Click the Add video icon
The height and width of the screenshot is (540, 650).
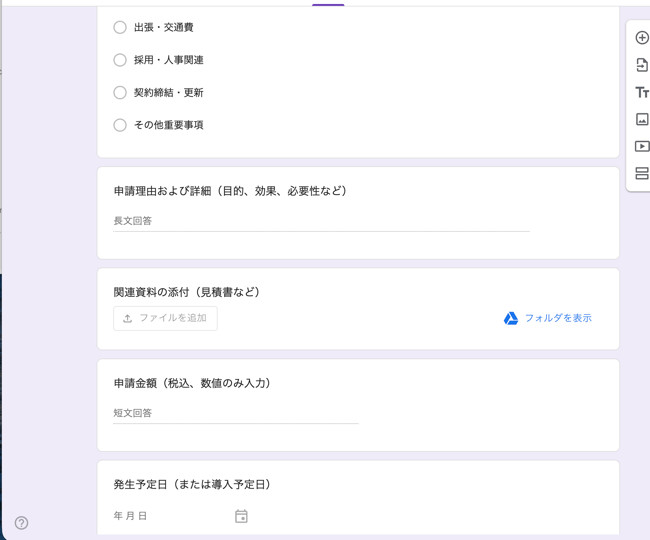(x=642, y=146)
